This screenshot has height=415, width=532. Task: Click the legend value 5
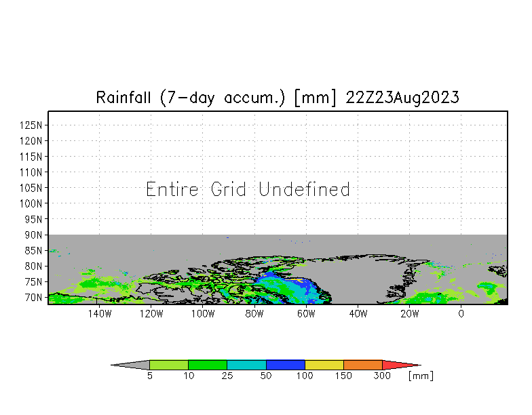[x=149, y=376]
